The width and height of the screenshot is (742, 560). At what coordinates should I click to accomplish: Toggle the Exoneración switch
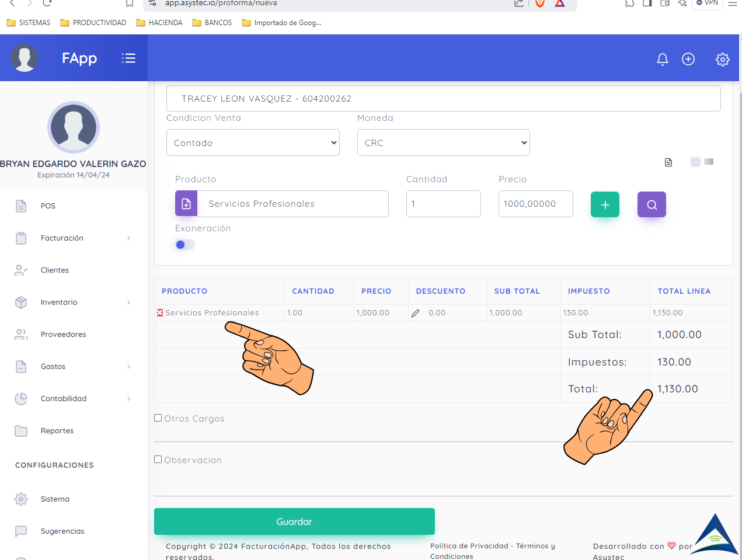[x=184, y=245]
